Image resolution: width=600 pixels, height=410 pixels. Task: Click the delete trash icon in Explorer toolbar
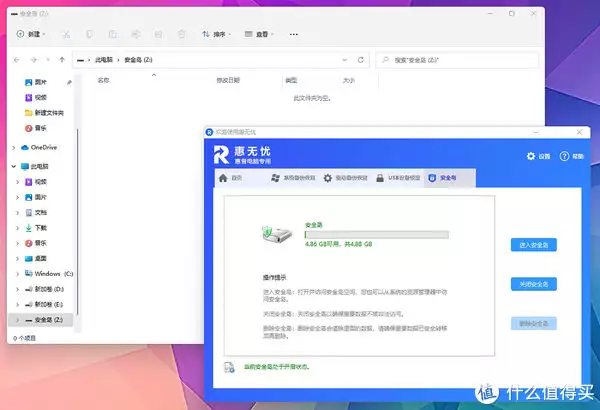(181, 34)
